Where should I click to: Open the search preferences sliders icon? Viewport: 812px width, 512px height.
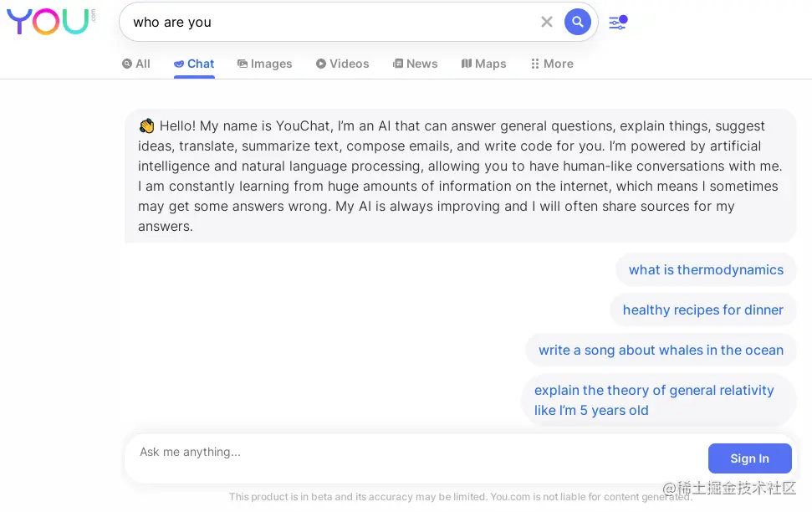[x=618, y=23]
